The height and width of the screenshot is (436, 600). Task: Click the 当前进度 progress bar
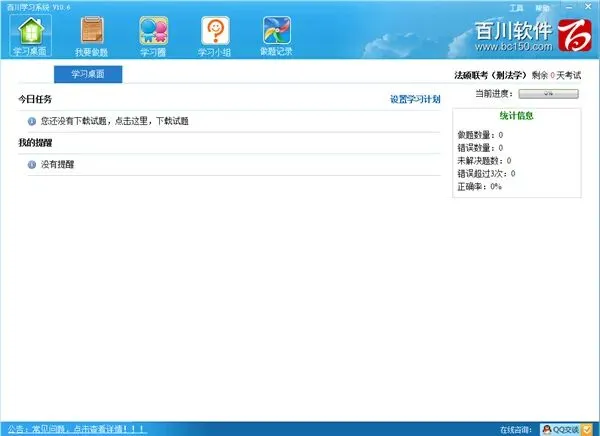(x=548, y=94)
